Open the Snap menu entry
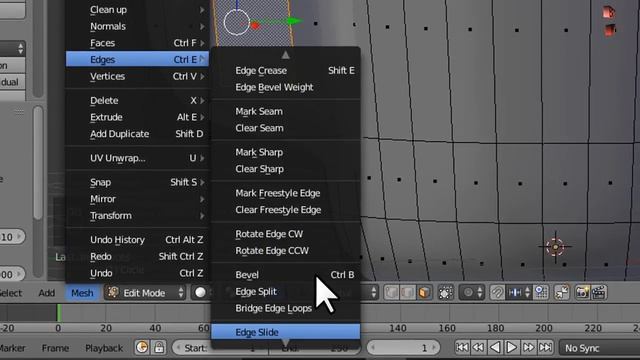Viewport: 640px width, 360px height. click(137, 182)
